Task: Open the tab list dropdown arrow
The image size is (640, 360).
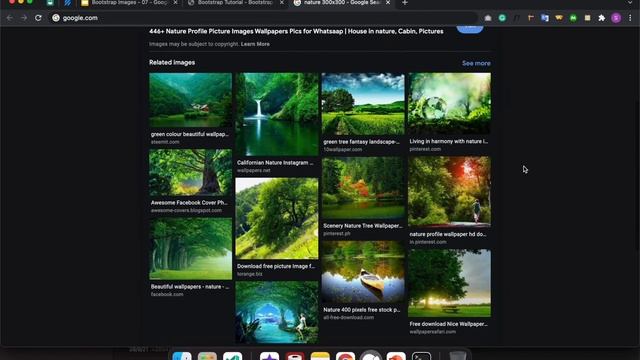Action: tap(630, 2)
